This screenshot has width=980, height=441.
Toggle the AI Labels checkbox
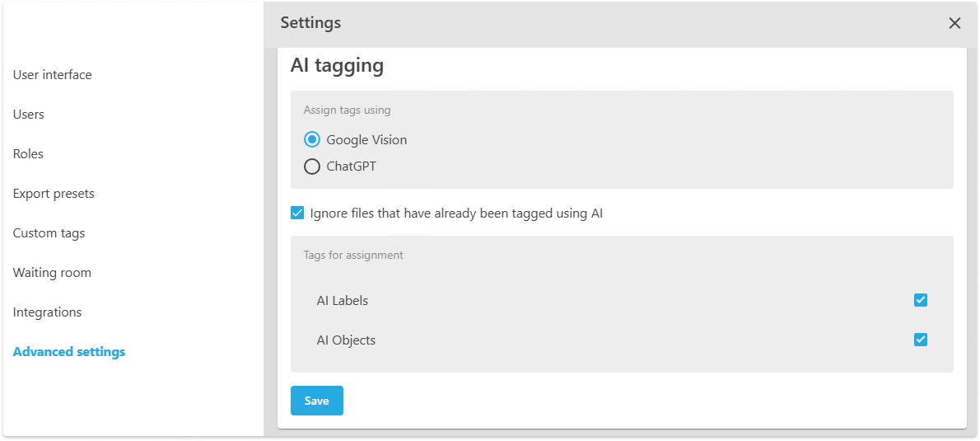click(x=921, y=300)
